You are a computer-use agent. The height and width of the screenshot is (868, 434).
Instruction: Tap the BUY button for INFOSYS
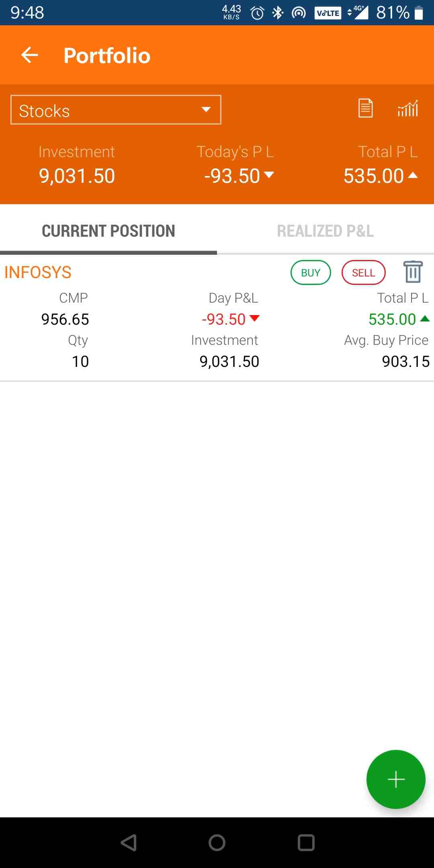[311, 272]
